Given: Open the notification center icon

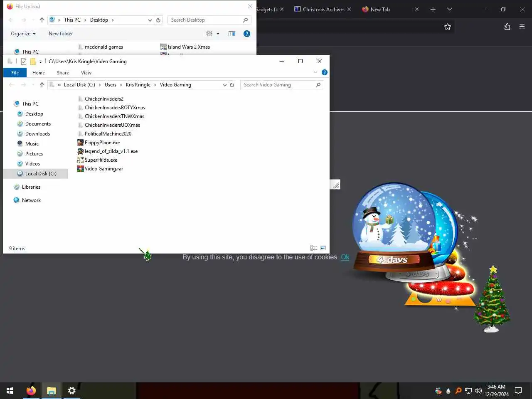Looking at the screenshot, I should [x=518, y=391].
